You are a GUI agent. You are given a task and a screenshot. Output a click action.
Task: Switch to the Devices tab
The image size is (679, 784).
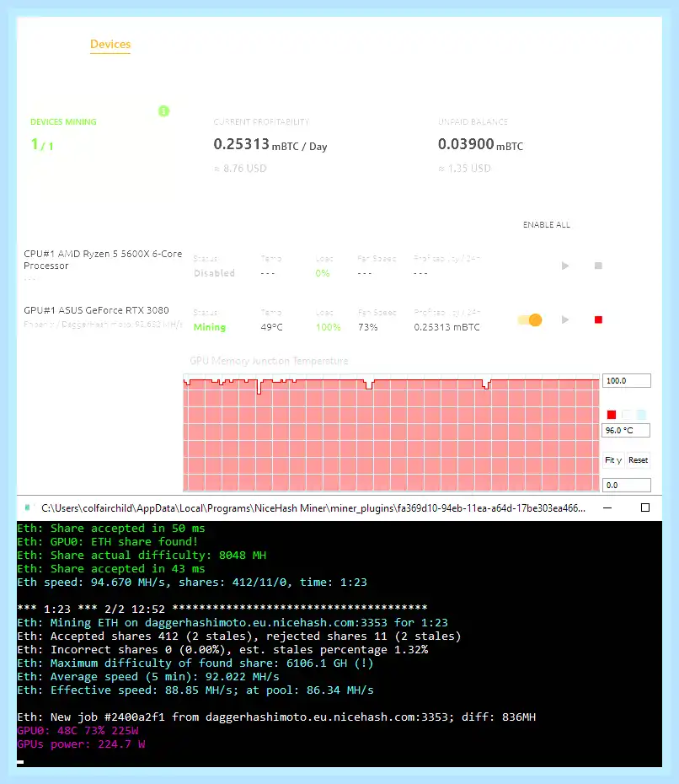pyautogui.click(x=110, y=45)
